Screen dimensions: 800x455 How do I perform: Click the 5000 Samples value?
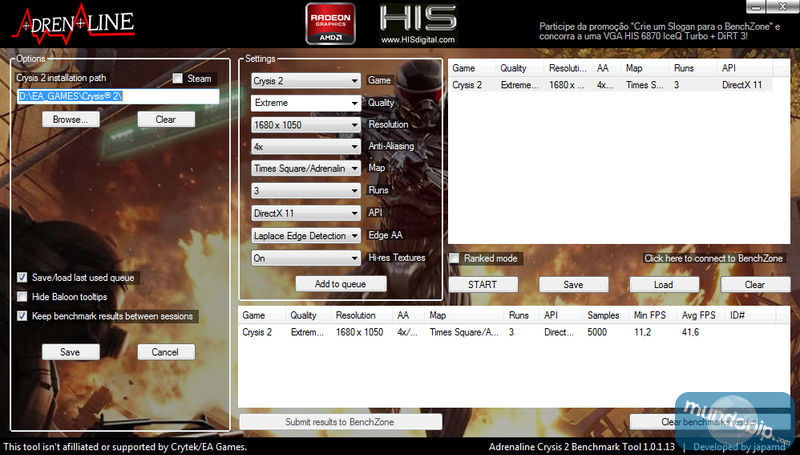point(597,332)
